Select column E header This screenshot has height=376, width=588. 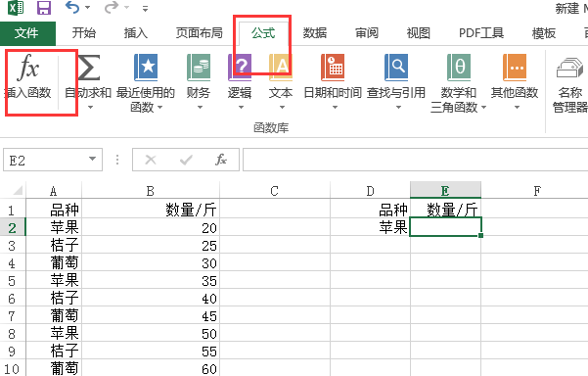445,191
